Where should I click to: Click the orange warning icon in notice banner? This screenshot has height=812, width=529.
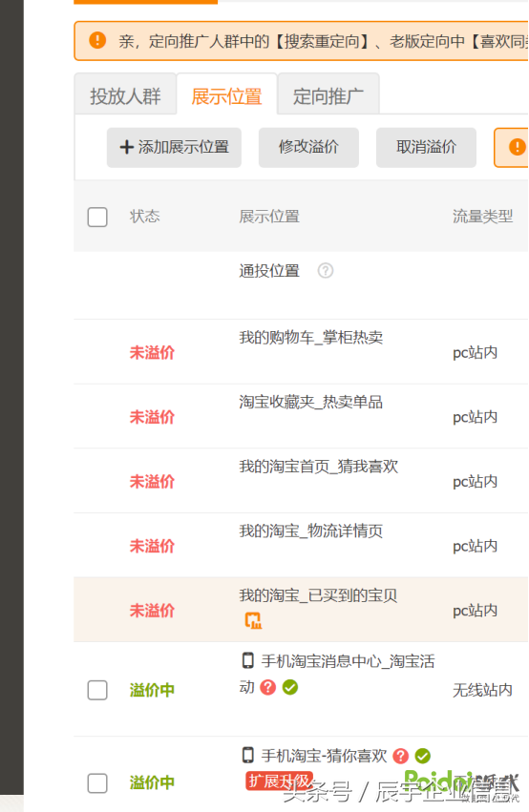click(97, 40)
